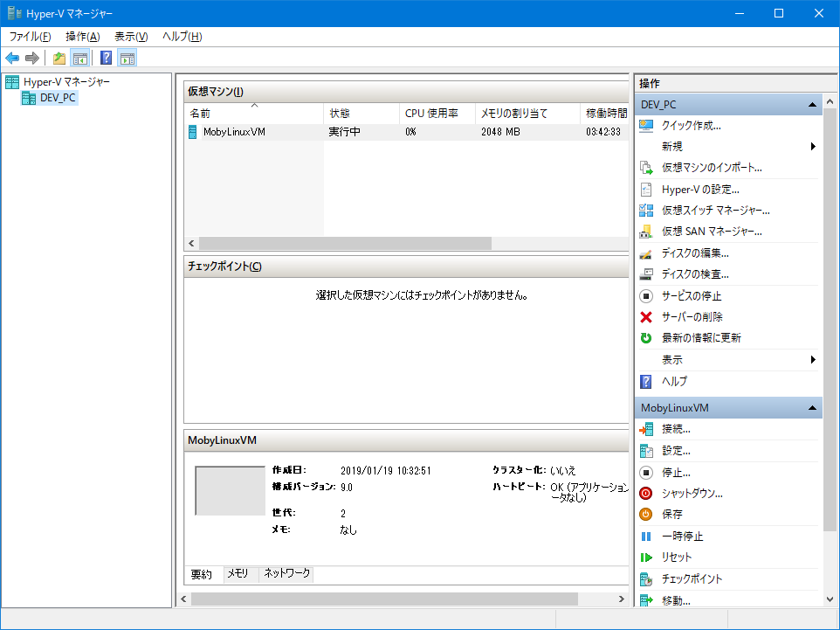Click the 仮想 SAN マネージャー icon

click(x=646, y=232)
